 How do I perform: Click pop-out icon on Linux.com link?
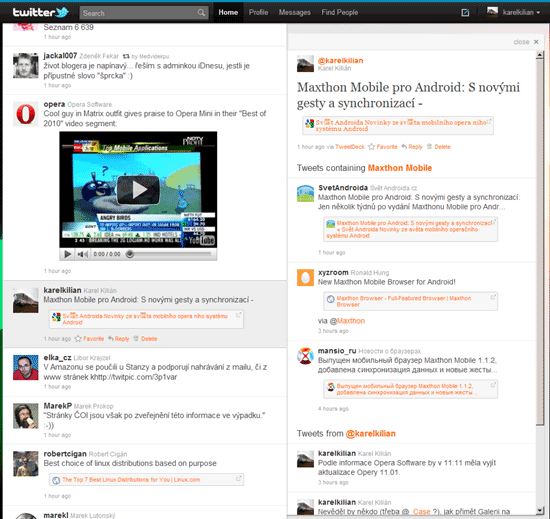click(239, 478)
